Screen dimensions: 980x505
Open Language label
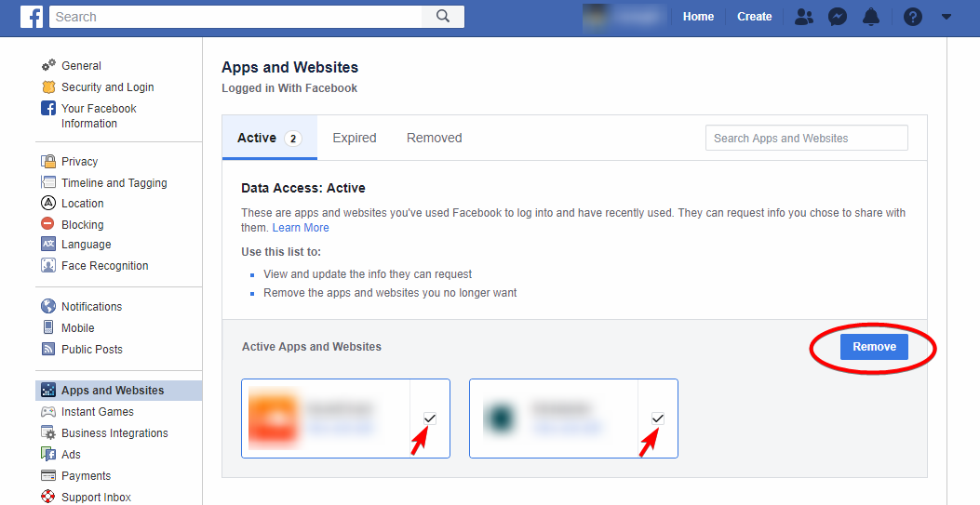click(x=87, y=244)
